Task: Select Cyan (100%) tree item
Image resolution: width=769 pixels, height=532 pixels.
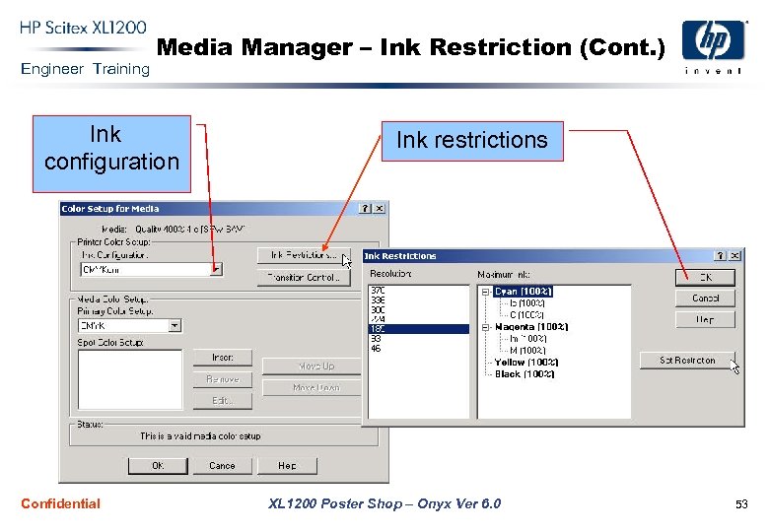Action: [523, 292]
